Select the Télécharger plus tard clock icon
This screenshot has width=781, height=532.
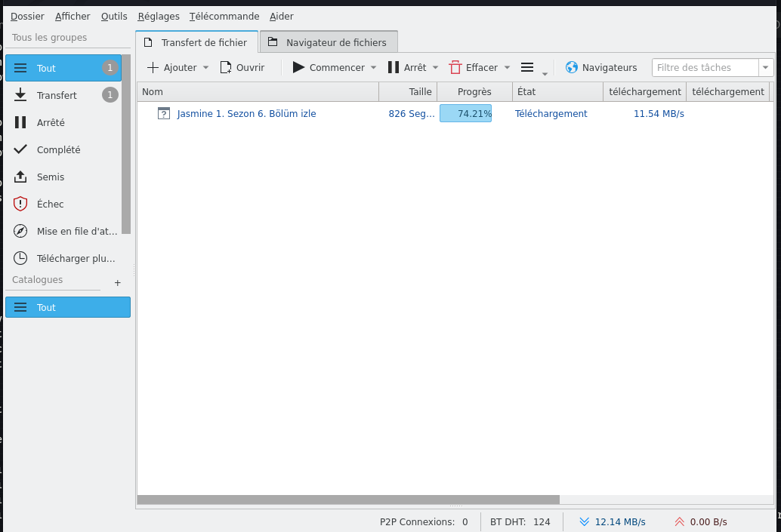pyautogui.click(x=20, y=258)
